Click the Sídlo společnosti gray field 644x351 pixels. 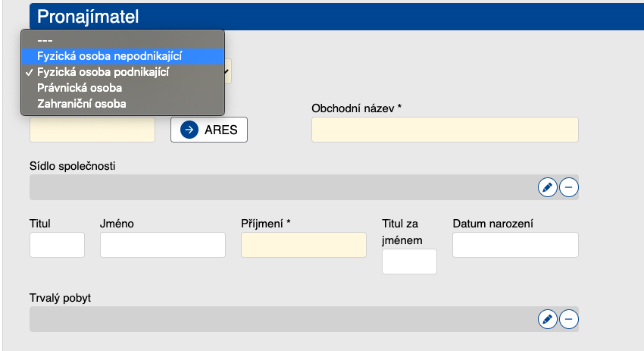[280, 187]
